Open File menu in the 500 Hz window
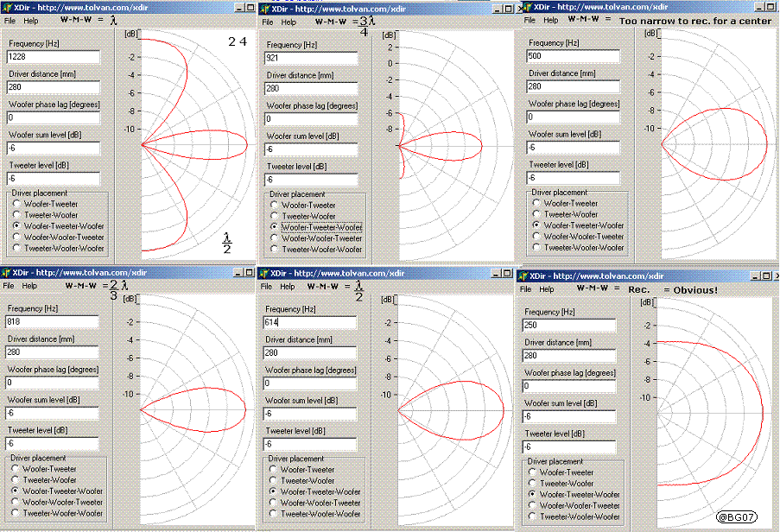Viewport: 780px width, 532px height. (530, 21)
